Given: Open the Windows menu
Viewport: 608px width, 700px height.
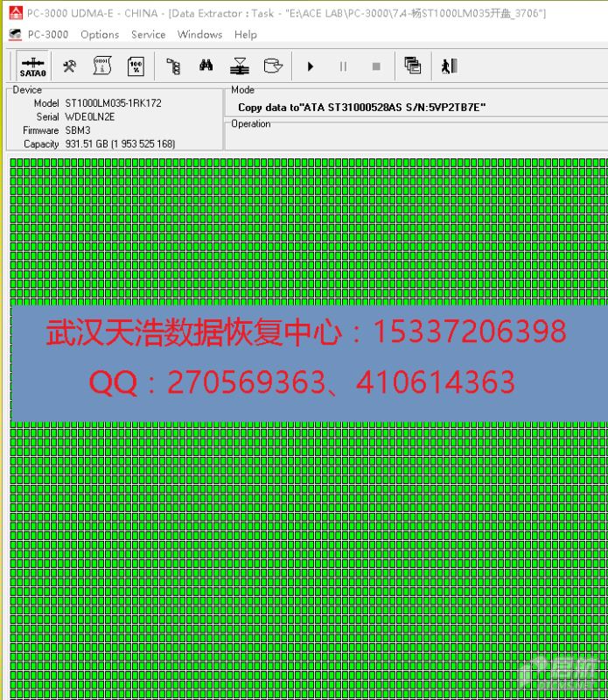Looking at the screenshot, I should pyautogui.click(x=199, y=35).
